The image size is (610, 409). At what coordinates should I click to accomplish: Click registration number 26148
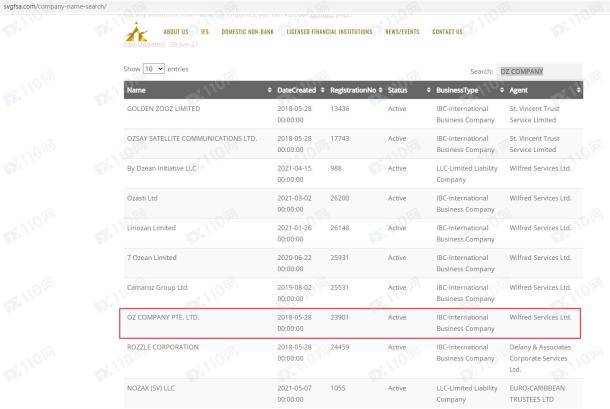pyautogui.click(x=340, y=228)
